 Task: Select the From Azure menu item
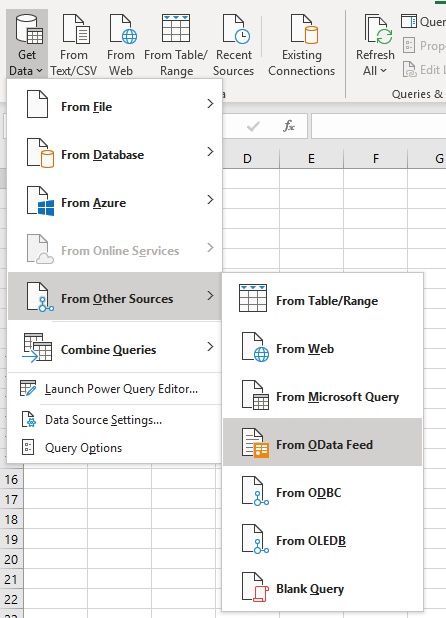pyautogui.click(x=115, y=200)
